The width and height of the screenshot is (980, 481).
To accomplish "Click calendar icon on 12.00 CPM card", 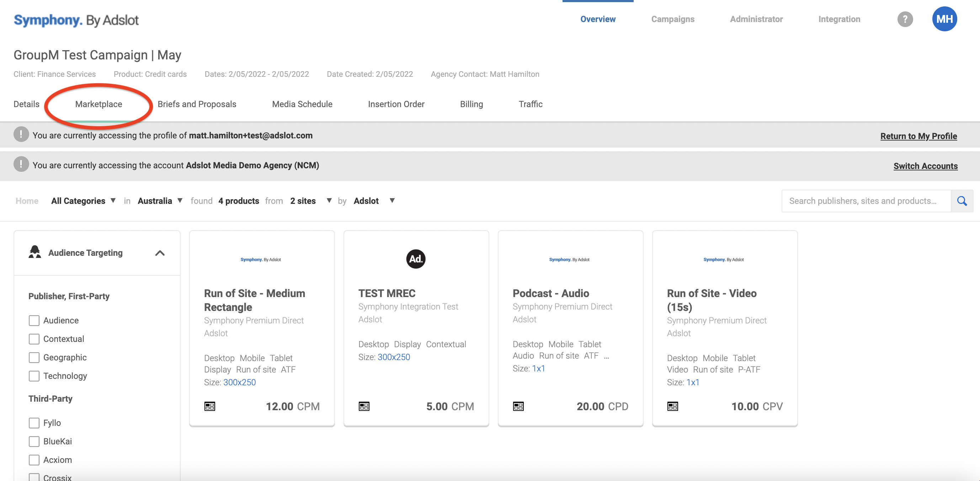I will pyautogui.click(x=210, y=406).
